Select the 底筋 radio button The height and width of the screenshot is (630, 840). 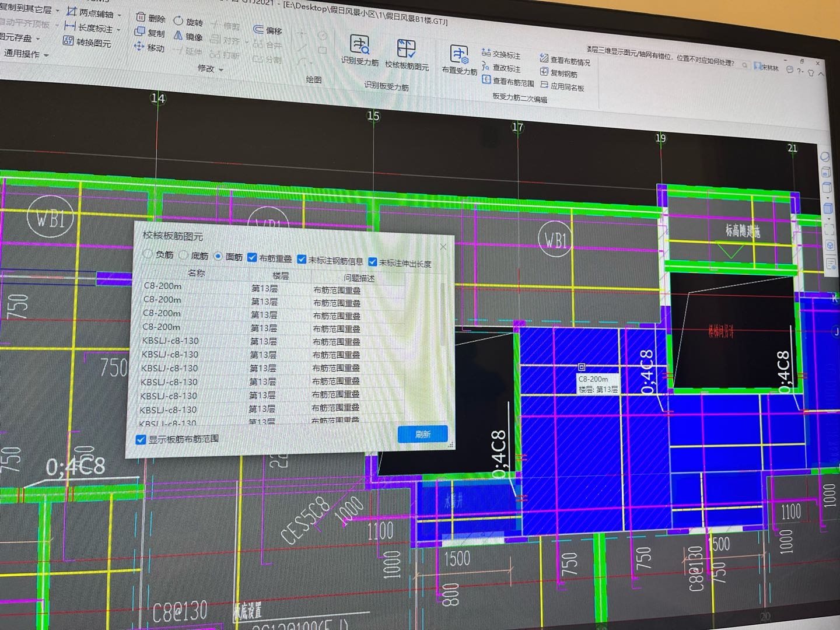pos(183,255)
